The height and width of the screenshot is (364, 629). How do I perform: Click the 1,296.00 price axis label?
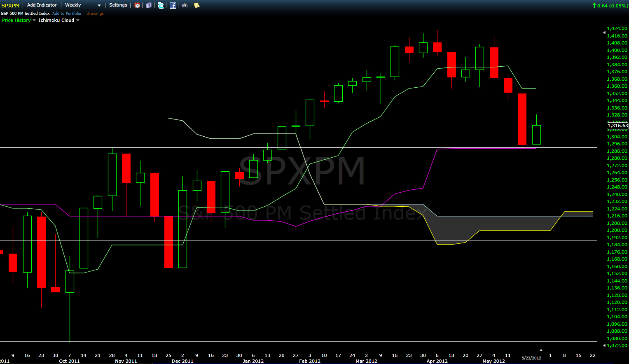coord(617,144)
